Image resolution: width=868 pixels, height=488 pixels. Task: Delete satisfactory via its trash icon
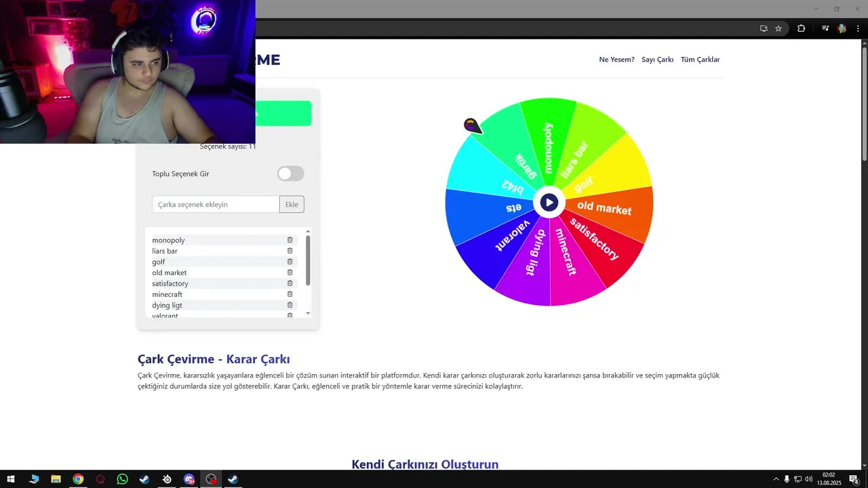[290, 283]
